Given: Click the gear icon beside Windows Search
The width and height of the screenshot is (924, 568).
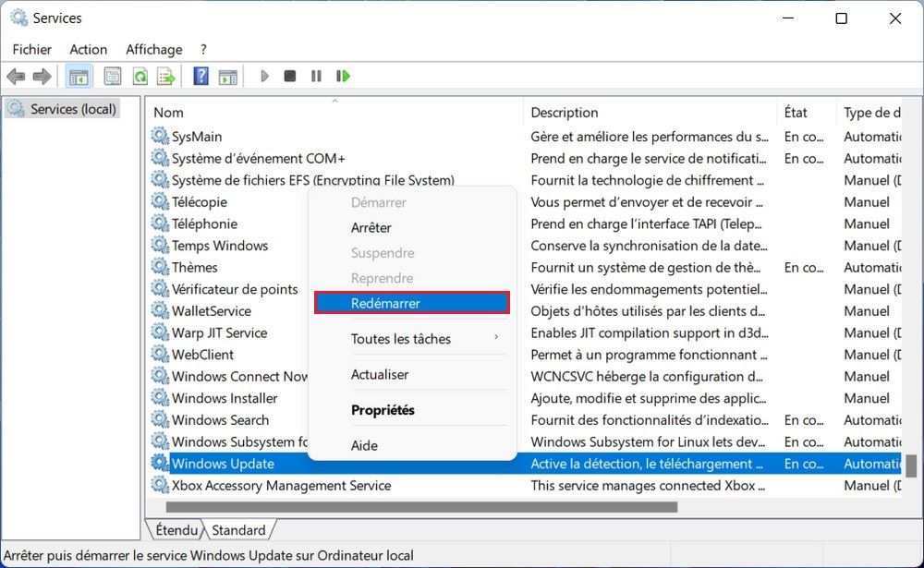Looking at the screenshot, I should pyautogui.click(x=160, y=419).
